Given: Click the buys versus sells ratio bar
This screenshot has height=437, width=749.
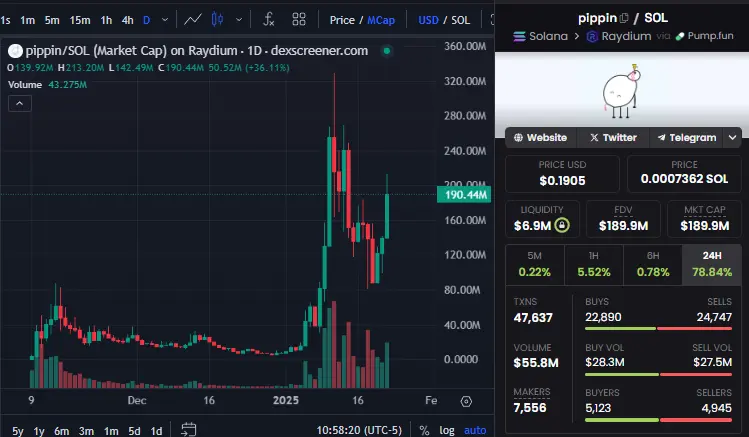Looking at the screenshot, I should [x=658, y=329].
